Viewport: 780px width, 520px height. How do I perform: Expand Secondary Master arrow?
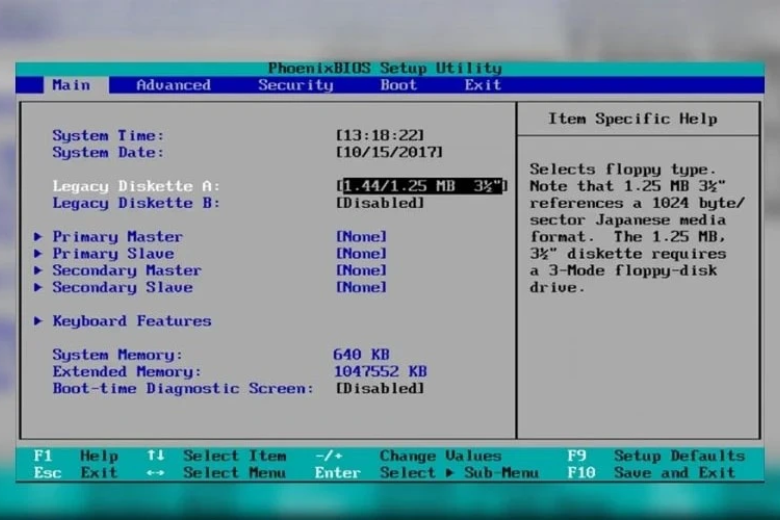38,271
